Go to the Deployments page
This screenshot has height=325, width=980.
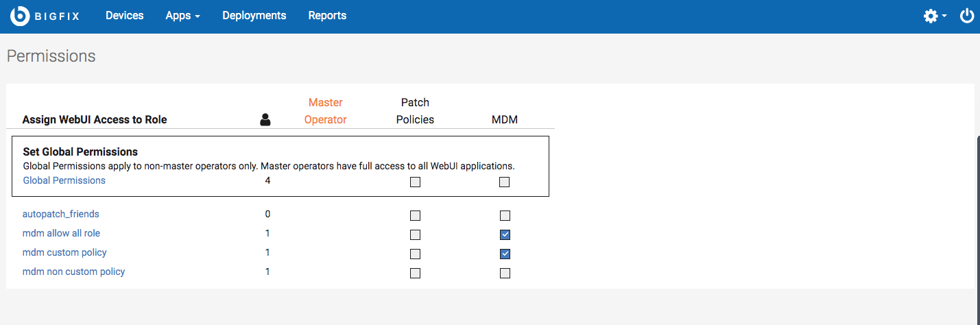254,16
